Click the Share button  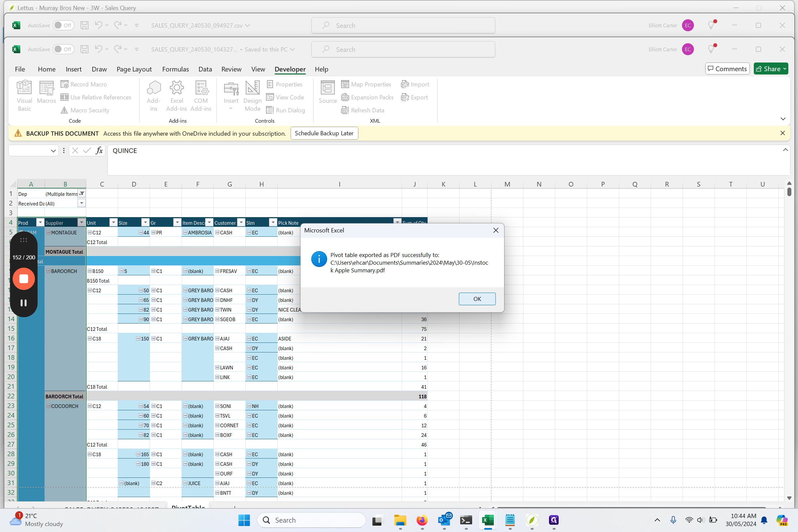click(x=770, y=68)
